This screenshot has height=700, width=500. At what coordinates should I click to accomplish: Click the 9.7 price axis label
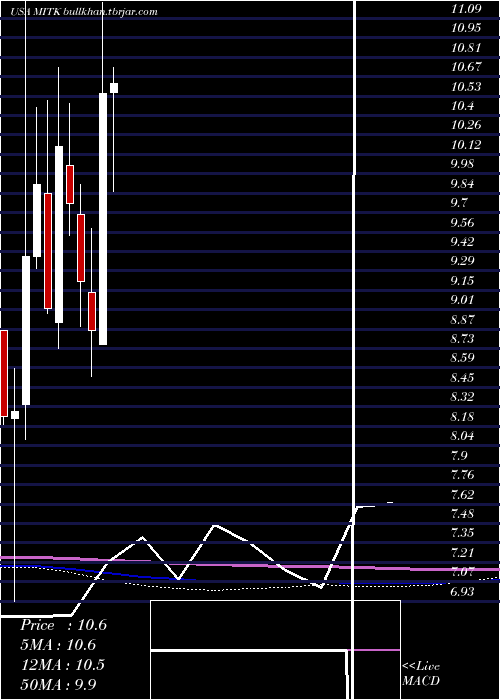(x=459, y=203)
